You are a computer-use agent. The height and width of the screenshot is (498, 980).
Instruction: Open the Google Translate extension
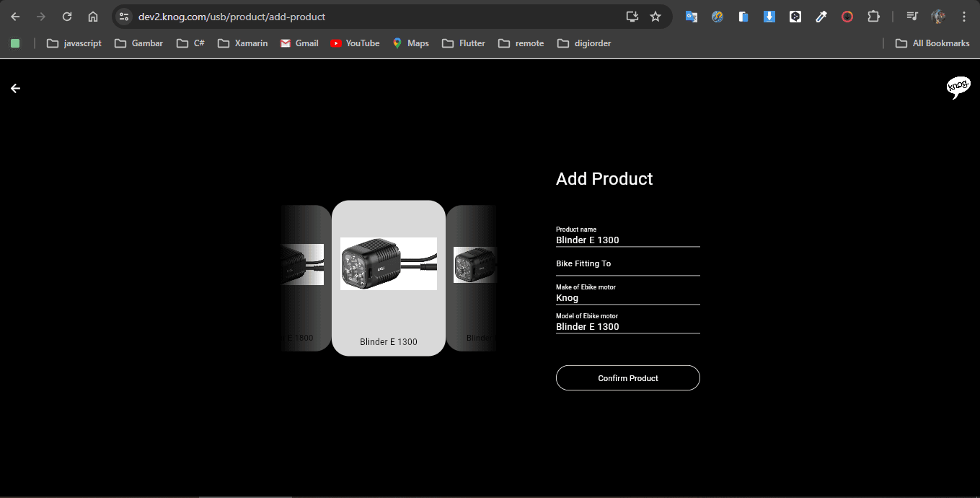[x=692, y=17]
